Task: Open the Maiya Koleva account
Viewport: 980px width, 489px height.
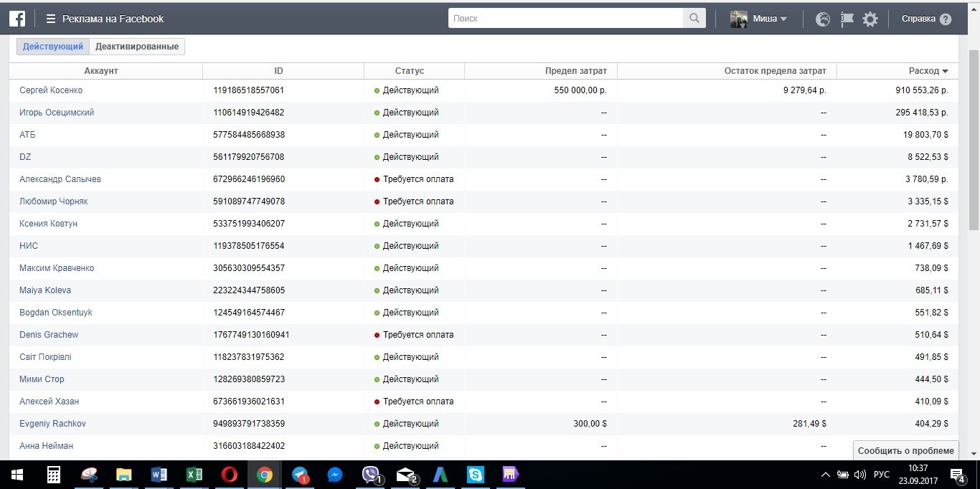Action: point(45,290)
